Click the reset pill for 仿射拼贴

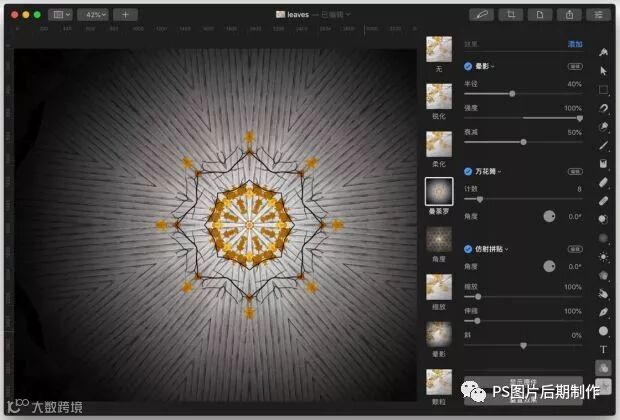(575, 249)
